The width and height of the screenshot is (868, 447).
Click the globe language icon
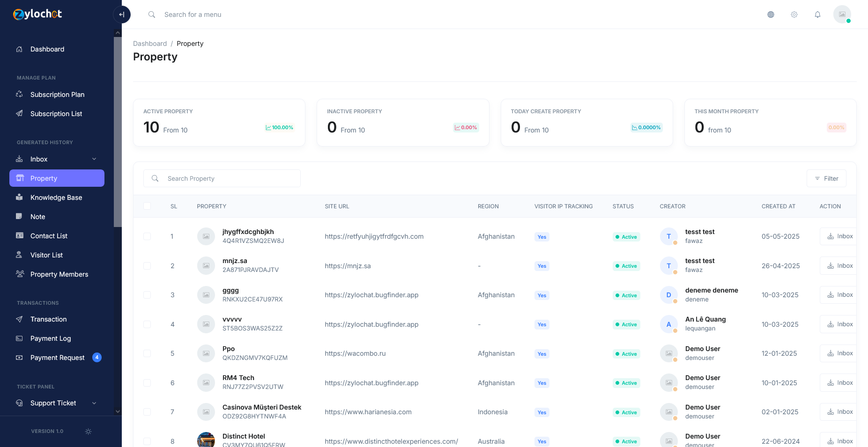771,15
